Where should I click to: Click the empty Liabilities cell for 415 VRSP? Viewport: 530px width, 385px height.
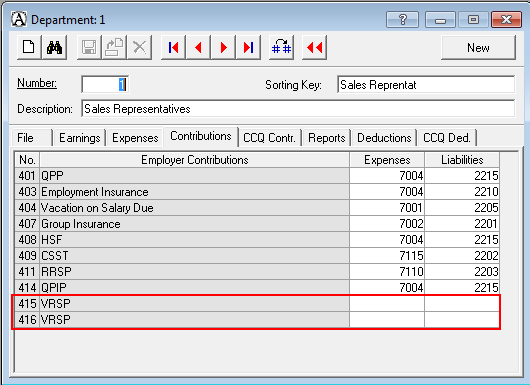(462, 304)
